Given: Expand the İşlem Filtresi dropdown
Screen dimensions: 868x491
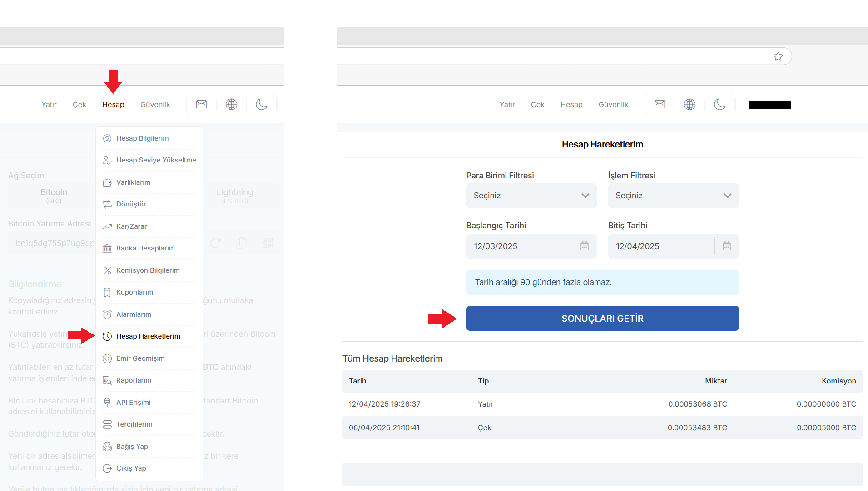Looking at the screenshot, I should pos(673,196).
